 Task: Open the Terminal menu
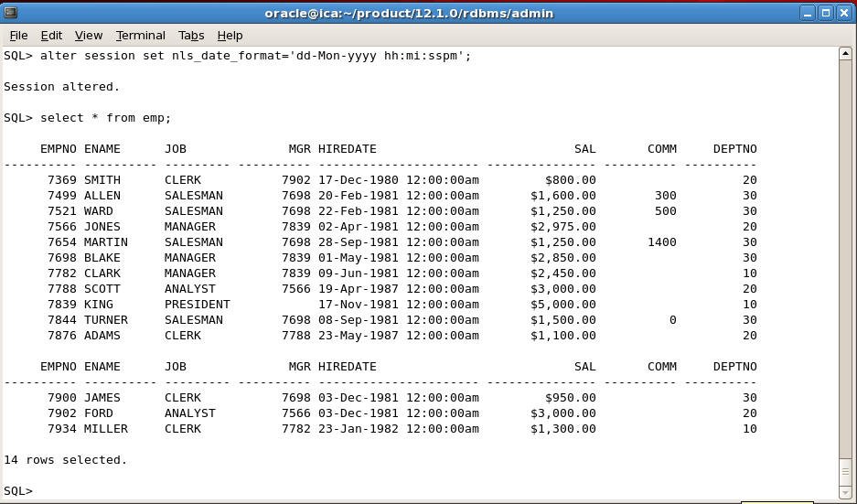(x=141, y=36)
